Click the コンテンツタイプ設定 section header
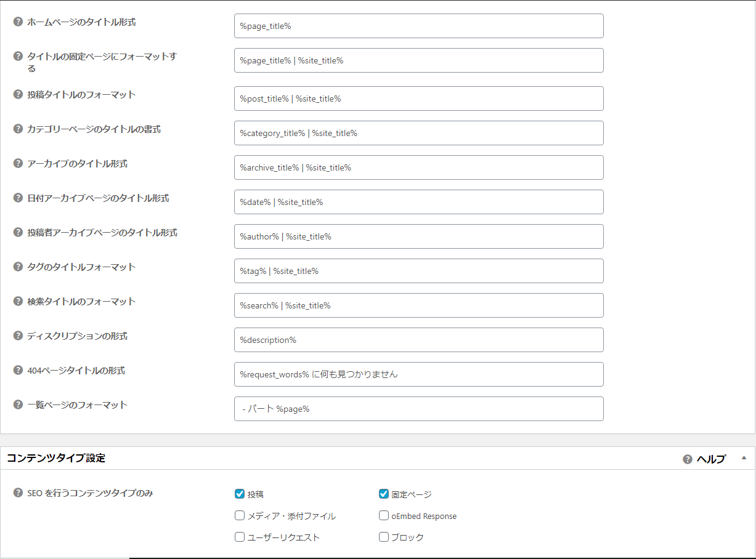 point(56,458)
